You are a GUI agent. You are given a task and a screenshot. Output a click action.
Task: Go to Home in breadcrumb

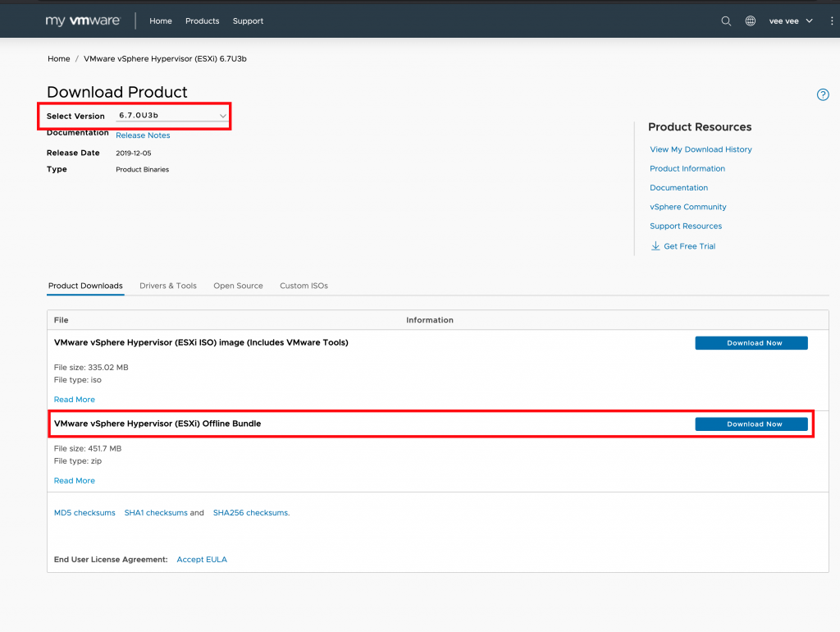(58, 59)
